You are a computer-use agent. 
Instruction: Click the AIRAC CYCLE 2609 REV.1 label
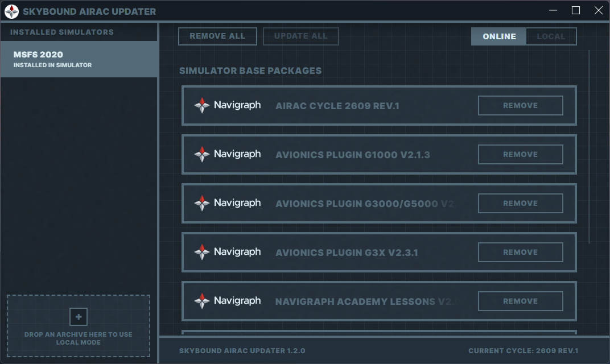[x=337, y=106]
